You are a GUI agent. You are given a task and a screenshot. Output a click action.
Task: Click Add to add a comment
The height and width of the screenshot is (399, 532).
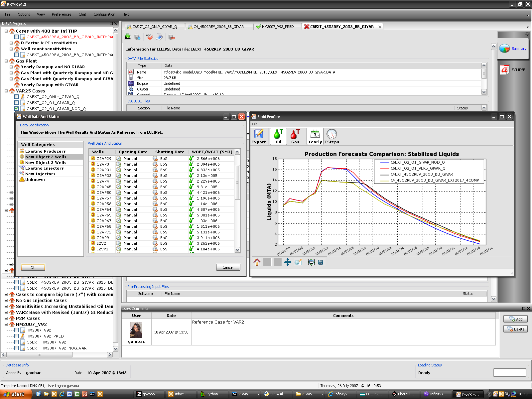pos(515,319)
